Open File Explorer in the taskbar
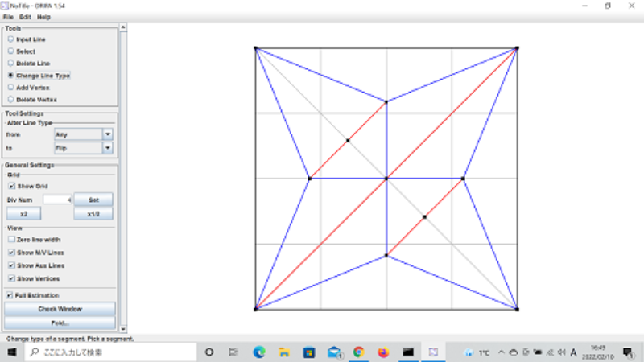This screenshot has width=644, height=362. point(283,352)
